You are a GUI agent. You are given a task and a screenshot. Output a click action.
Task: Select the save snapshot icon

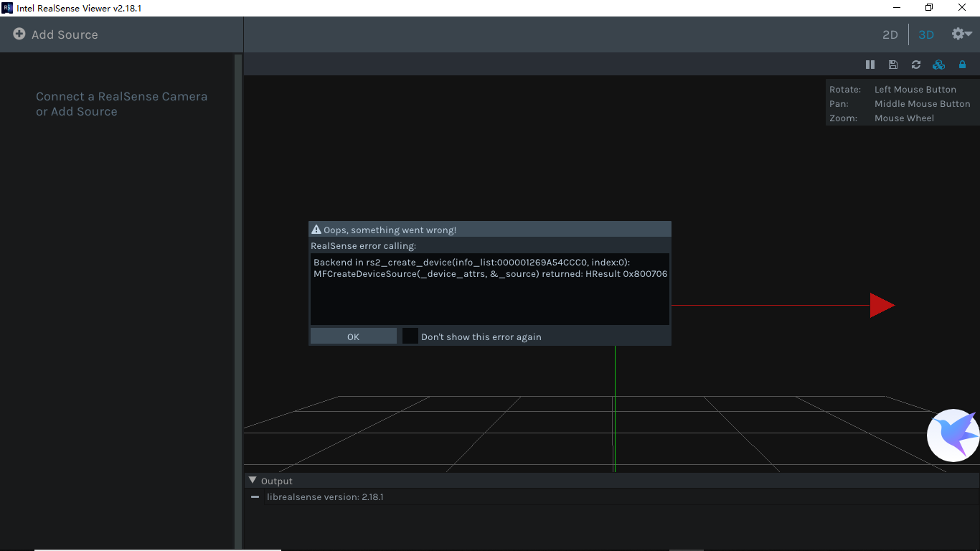click(x=892, y=65)
